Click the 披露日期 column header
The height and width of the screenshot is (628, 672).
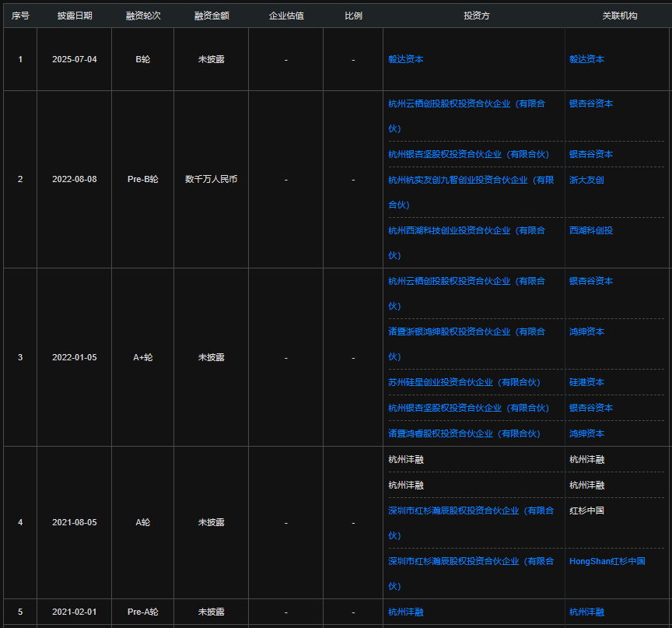(x=75, y=16)
